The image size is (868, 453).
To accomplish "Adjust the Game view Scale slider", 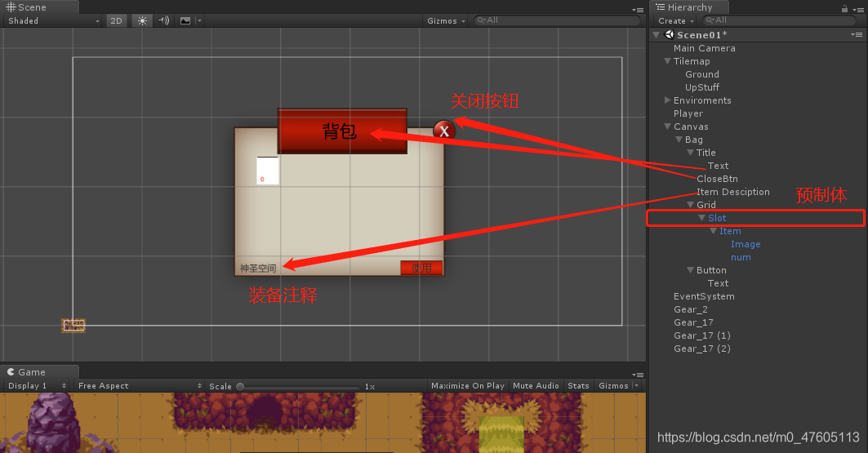I will point(298,387).
